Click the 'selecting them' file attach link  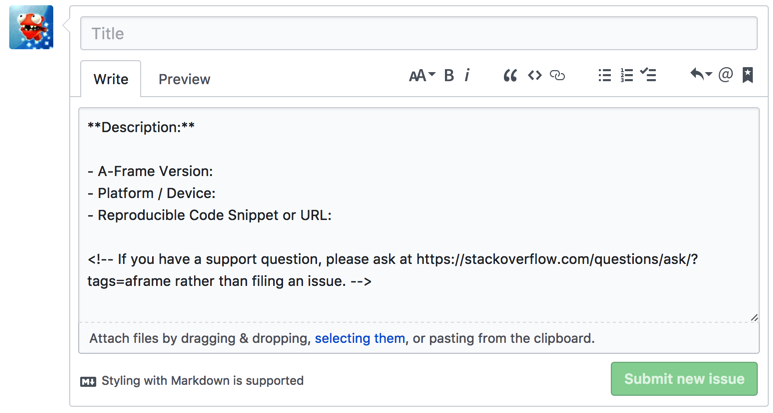[x=360, y=338]
